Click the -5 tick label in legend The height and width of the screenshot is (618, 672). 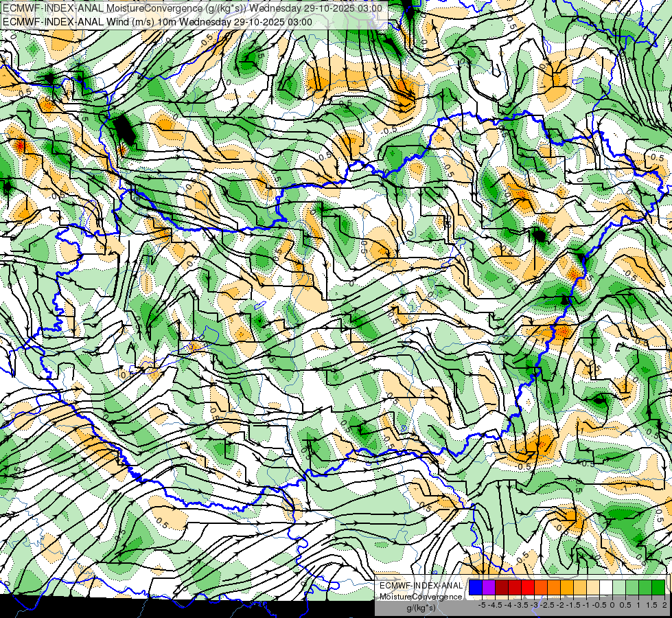(482, 605)
